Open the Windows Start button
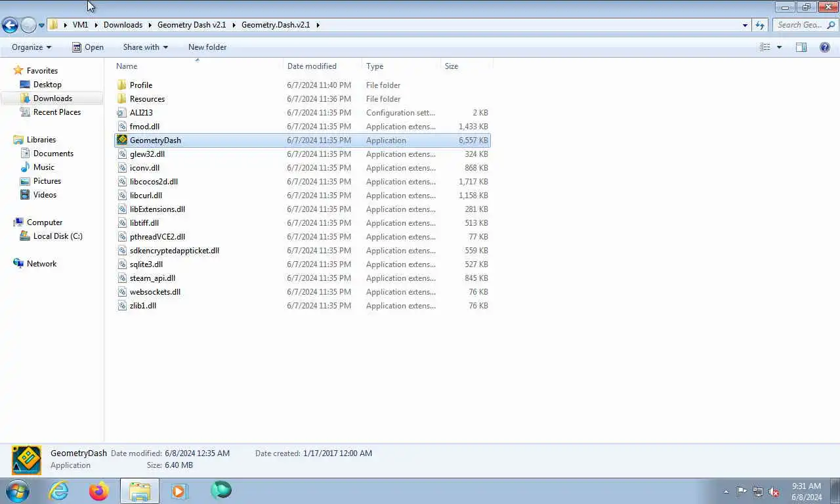 [17, 490]
